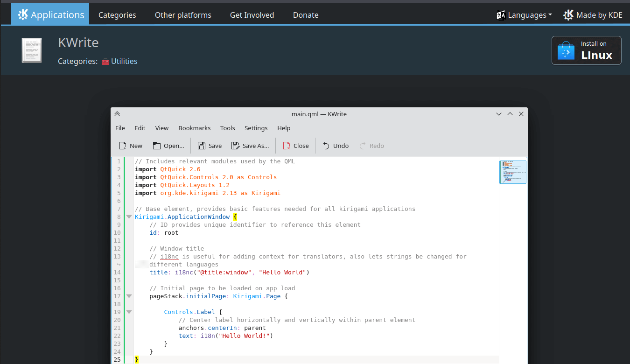Click the Save floppy icon
The image size is (630, 364).
pyautogui.click(x=202, y=146)
